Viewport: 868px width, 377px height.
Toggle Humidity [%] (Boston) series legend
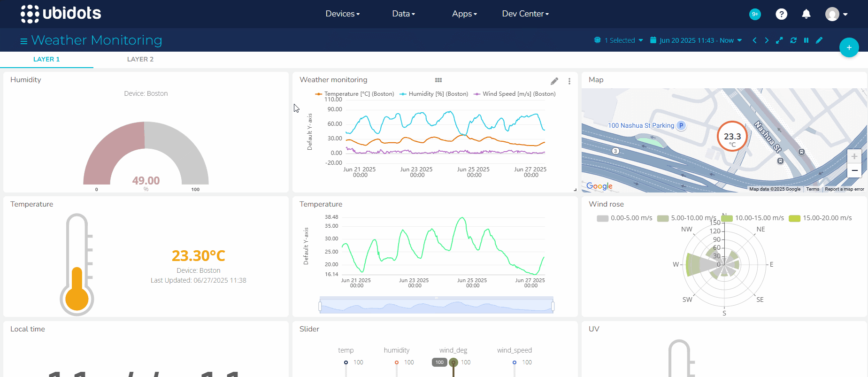434,94
